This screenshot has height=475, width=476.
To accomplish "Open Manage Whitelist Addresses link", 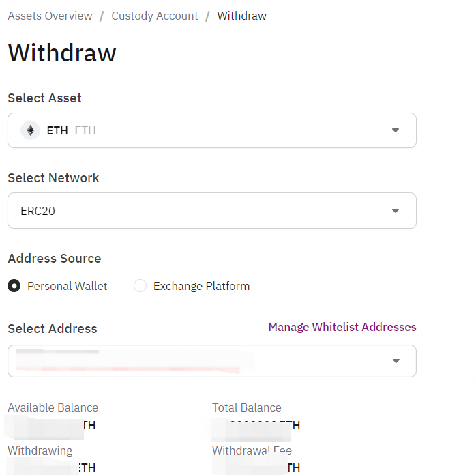I will [x=342, y=327].
